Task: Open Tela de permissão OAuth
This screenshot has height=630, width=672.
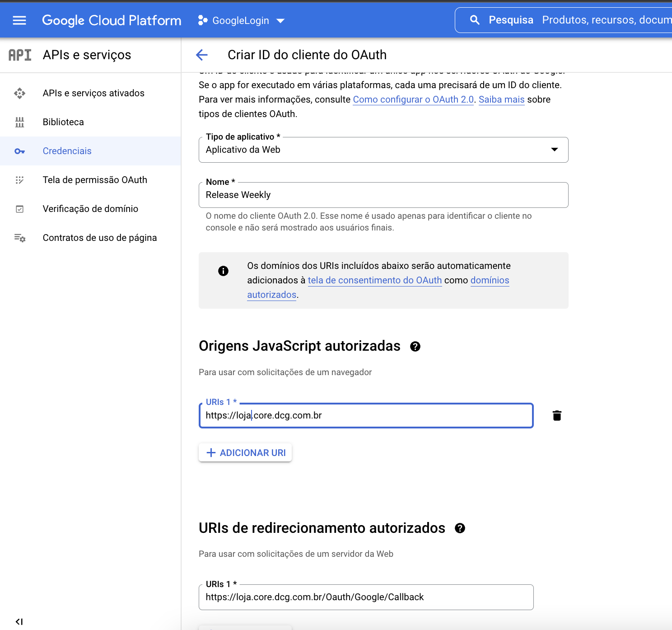Action: point(90,180)
